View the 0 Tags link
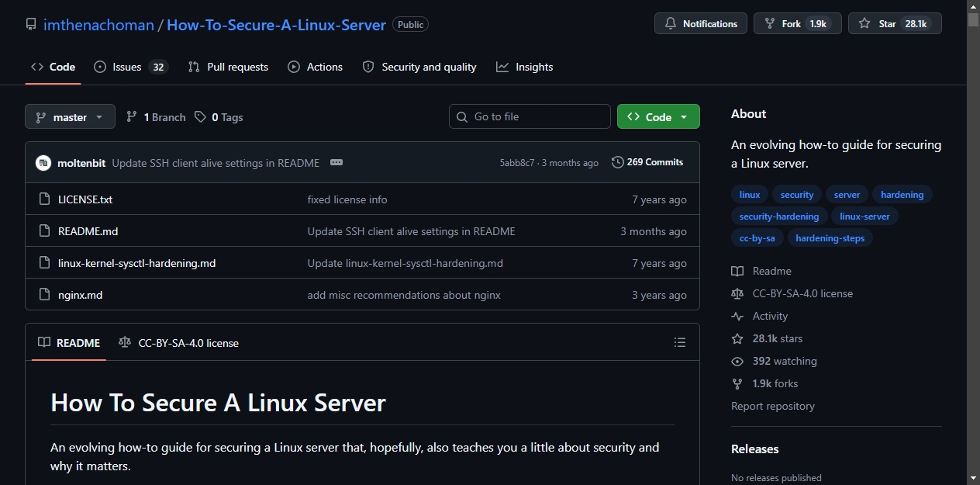Image resolution: width=980 pixels, height=485 pixels. pyautogui.click(x=219, y=117)
